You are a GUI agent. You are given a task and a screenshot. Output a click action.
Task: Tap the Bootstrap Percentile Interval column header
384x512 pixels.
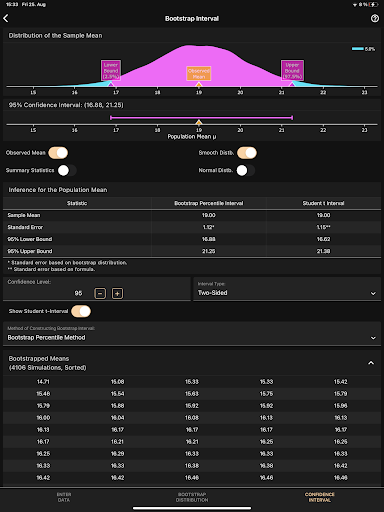pyautogui.click(x=209, y=203)
